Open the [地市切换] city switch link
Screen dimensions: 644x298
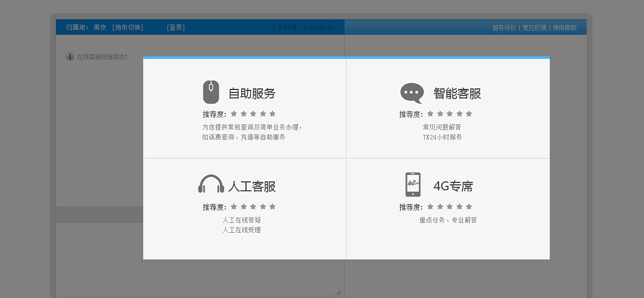click(128, 27)
